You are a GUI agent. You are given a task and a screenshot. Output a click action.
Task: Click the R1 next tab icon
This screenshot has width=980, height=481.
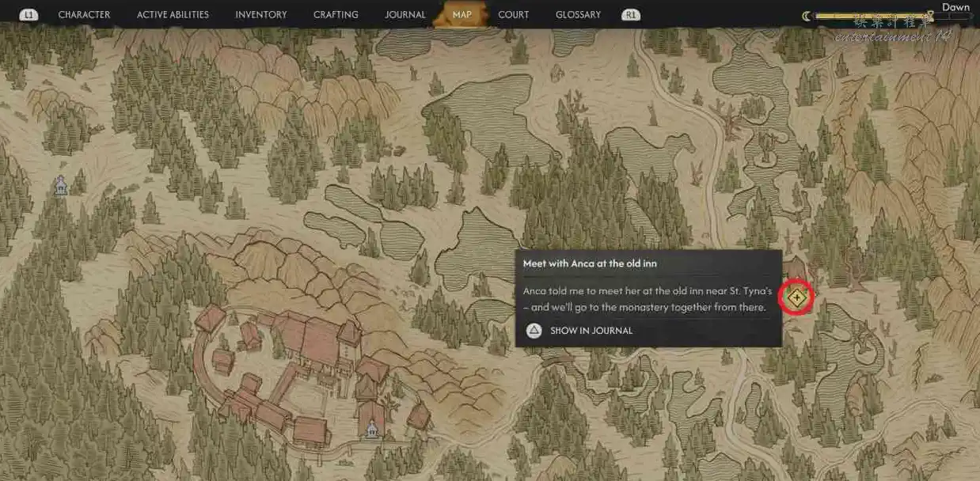pyautogui.click(x=631, y=14)
